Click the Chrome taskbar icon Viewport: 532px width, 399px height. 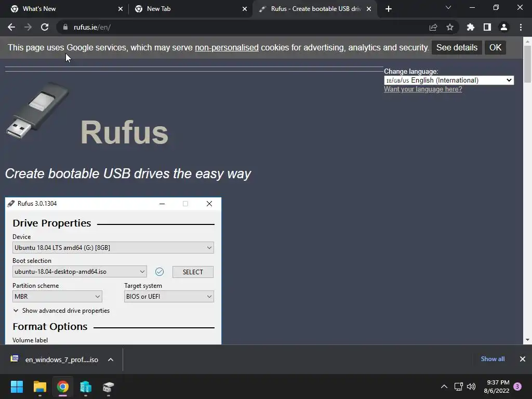[63, 387]
